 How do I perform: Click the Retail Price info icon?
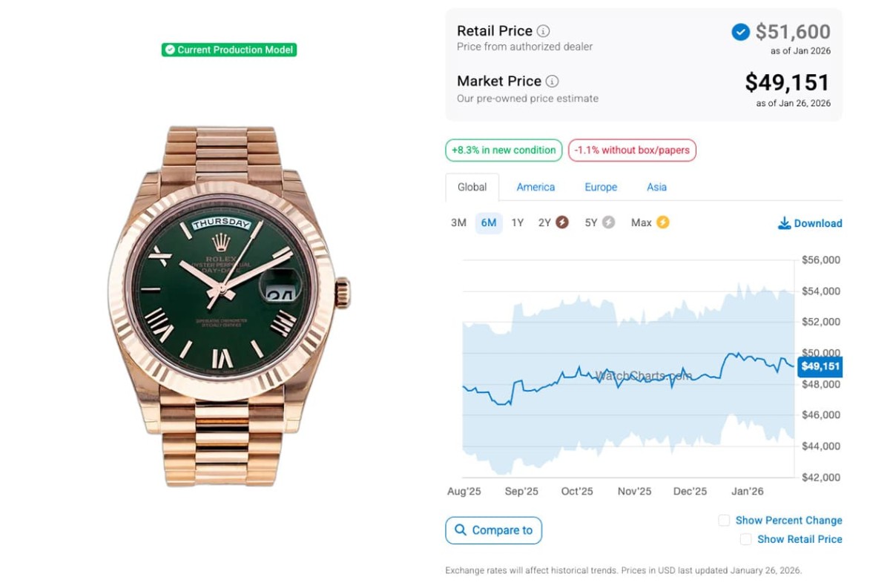[x=544, y=31]
